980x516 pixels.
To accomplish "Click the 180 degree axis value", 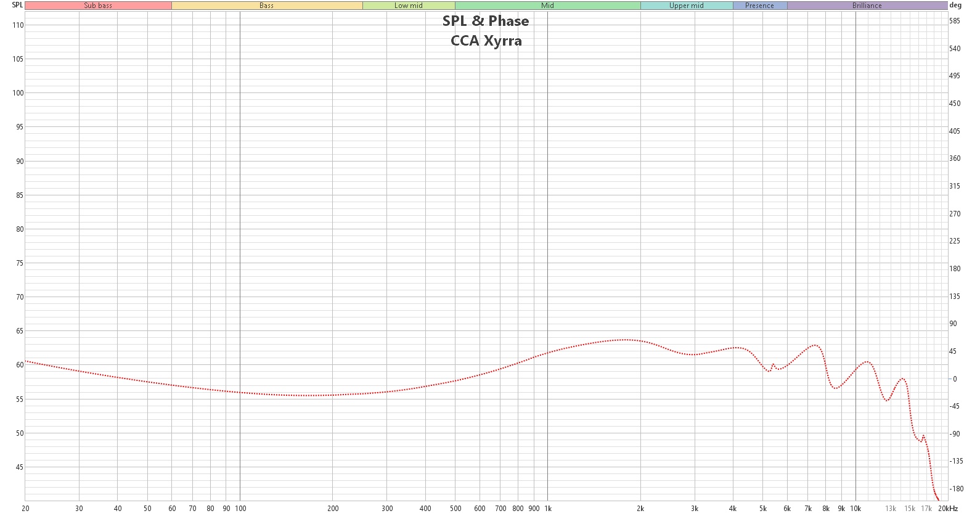I will coord(955,269).
